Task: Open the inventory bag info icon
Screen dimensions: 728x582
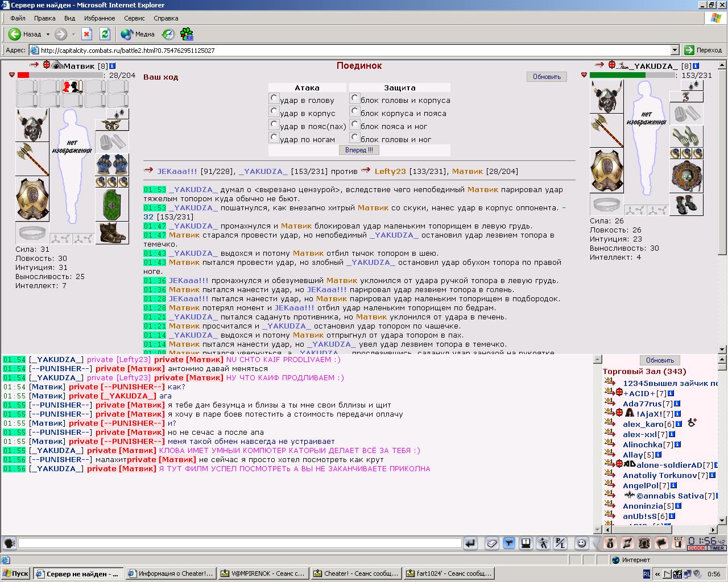Action: [610, 543]
